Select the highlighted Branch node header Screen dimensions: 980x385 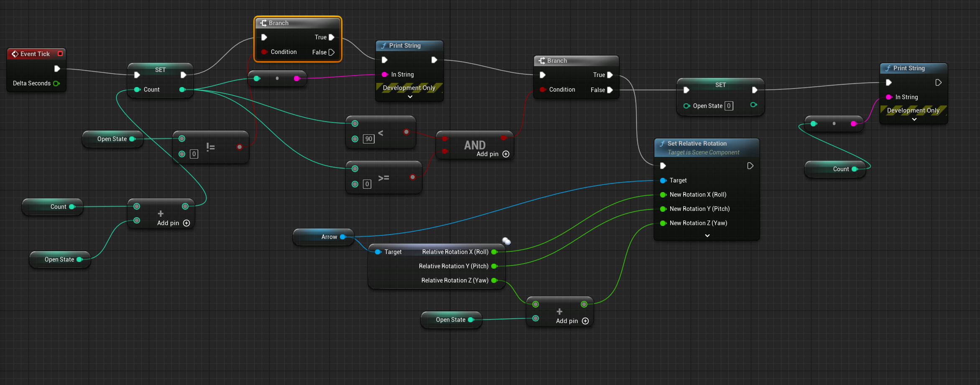[x=298, y=23]
